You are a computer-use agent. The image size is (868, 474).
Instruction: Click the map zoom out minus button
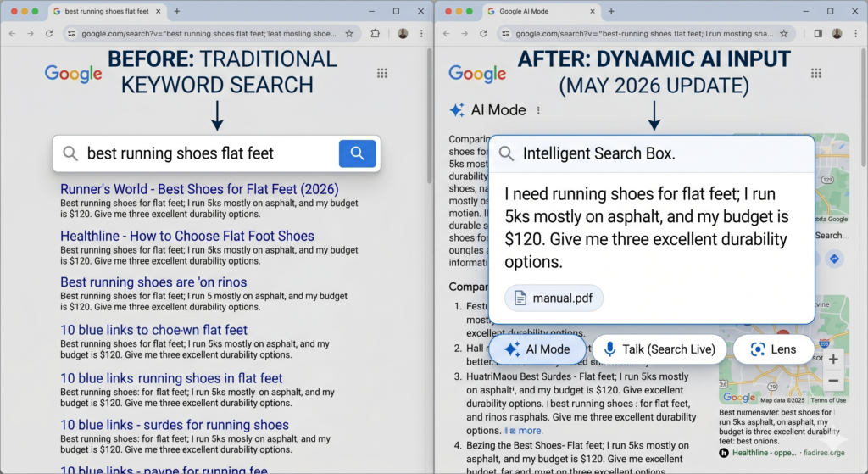point(833,381)
